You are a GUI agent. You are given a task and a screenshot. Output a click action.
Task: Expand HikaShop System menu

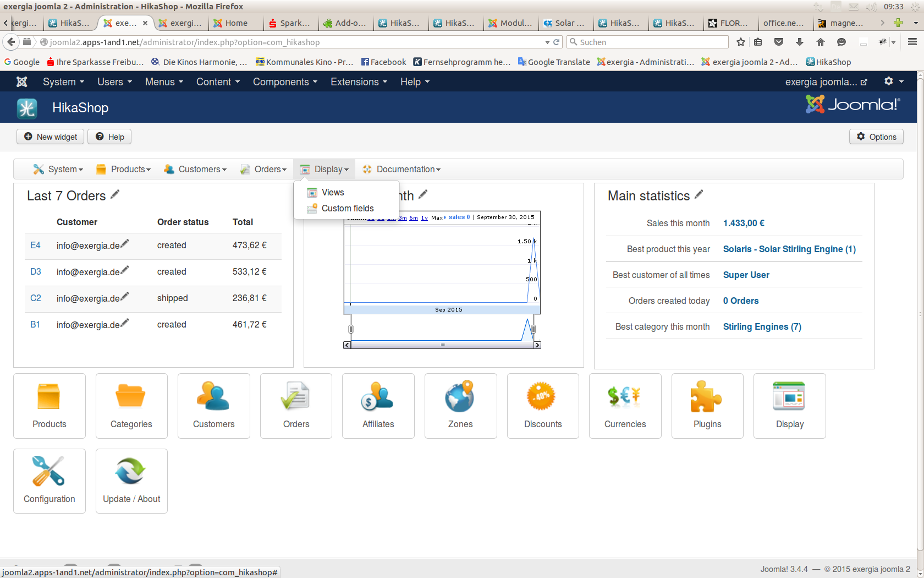point(58,170)
